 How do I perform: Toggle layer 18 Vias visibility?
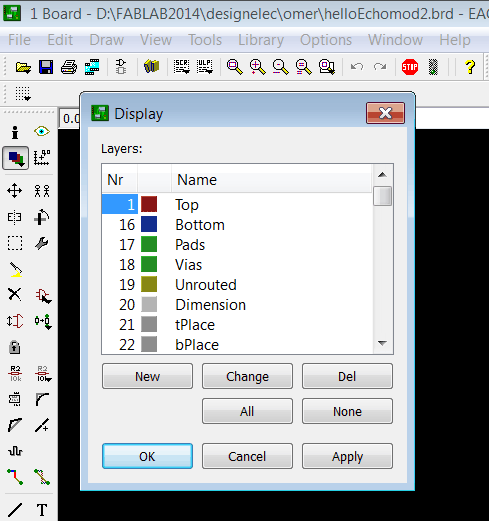[x=127, y=265]
